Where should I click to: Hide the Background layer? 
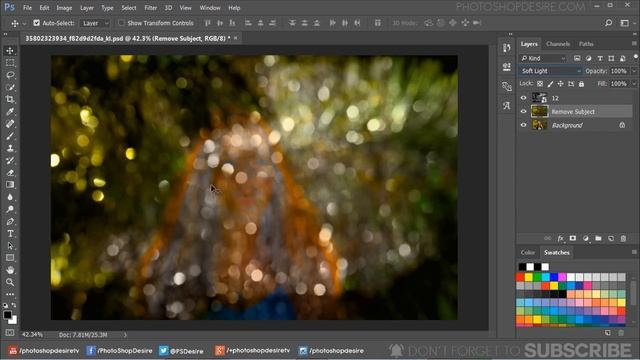point(524,125)
